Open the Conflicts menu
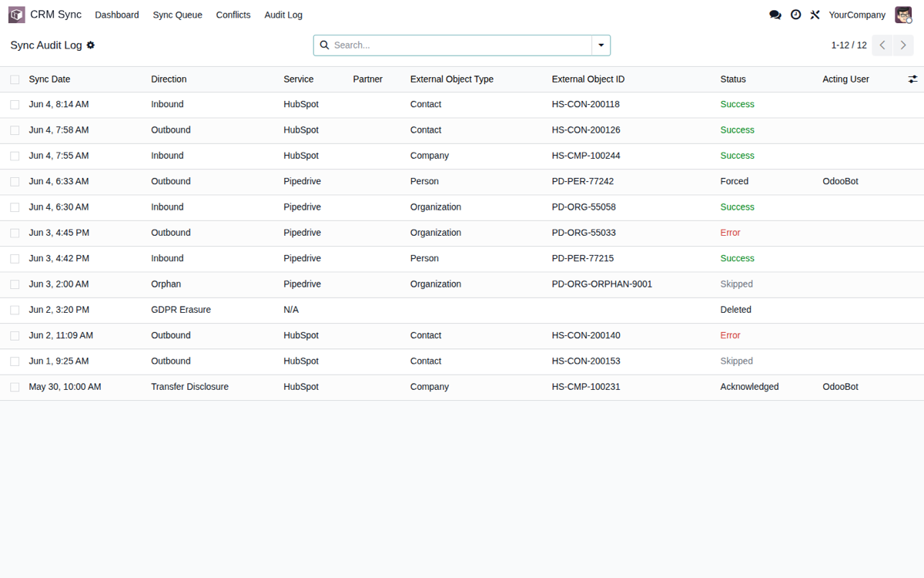Viewport: 924px width, 578px height. coord(233,15)
